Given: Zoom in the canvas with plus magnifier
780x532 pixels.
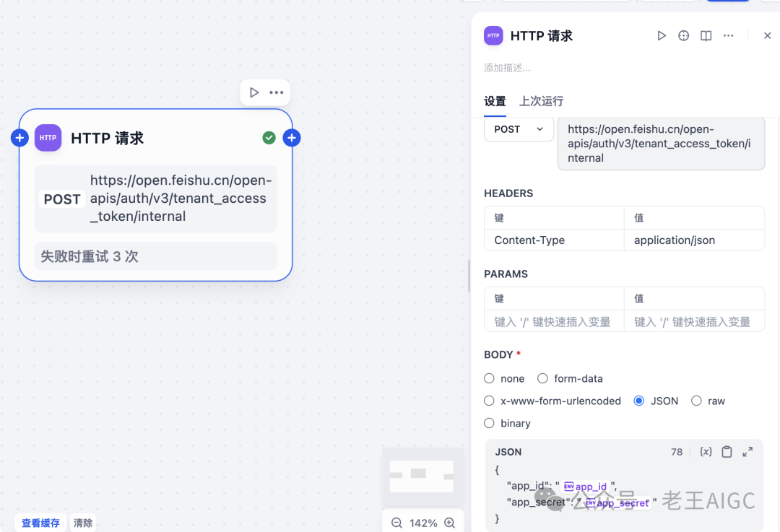Looking at the screenshot, I should tap(450, 523).
